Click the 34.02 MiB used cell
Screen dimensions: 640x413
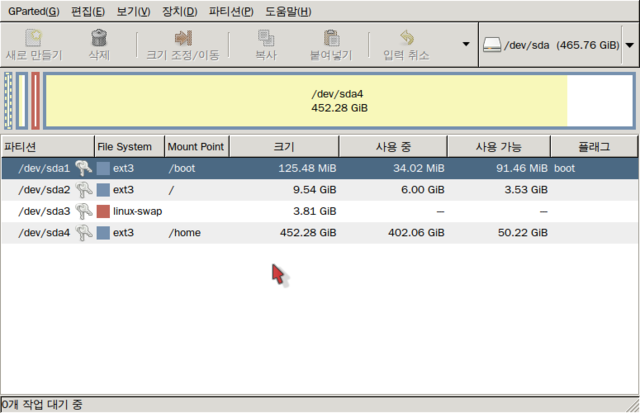tap(419, 168)
